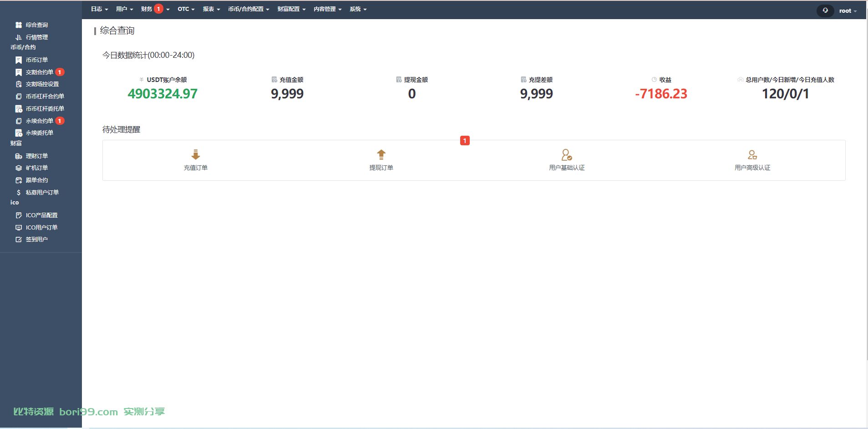Open the 用户 dropdown menu

pyautogui.click(x=124, y=9)
